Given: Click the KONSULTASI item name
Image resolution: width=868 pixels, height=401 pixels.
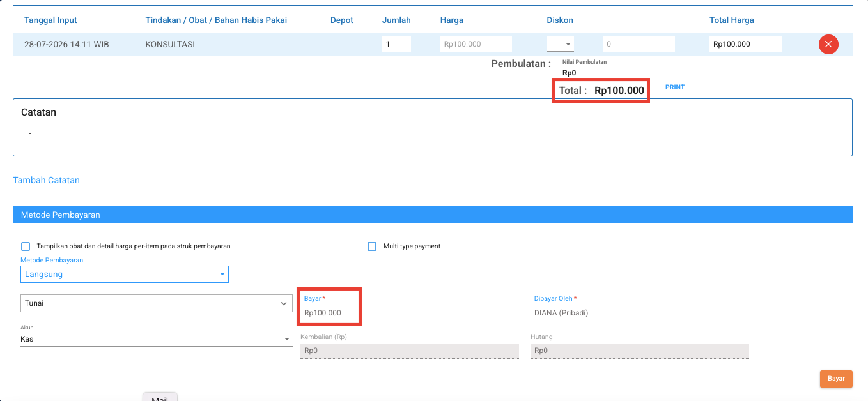Looking at the screenshot, I should pos(170,45).
